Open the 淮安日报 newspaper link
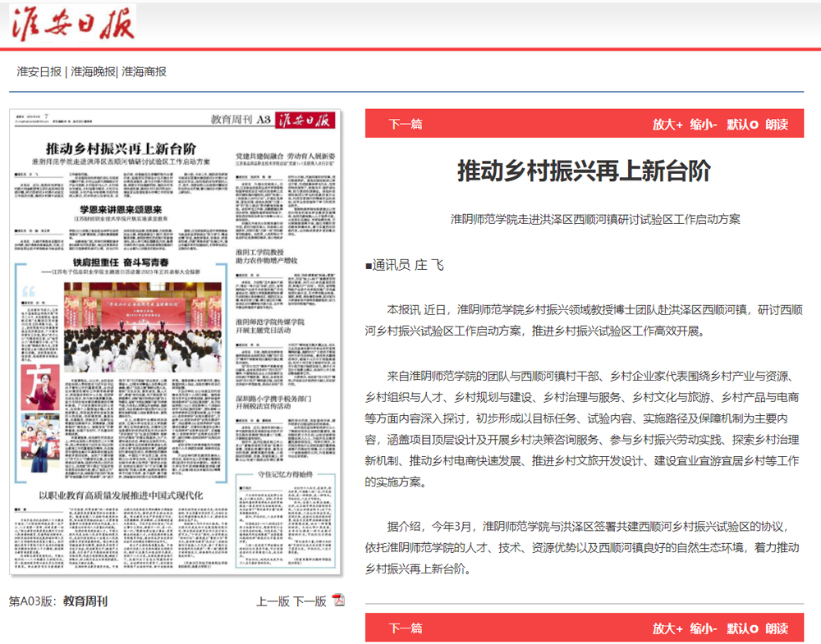This screenshot has width=821, height=644. [39, 71]
